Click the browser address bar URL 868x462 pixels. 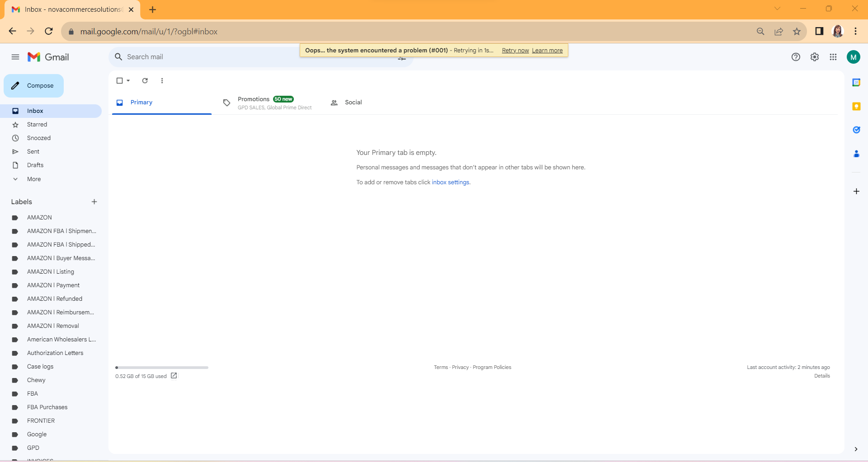tap(149, 32)
